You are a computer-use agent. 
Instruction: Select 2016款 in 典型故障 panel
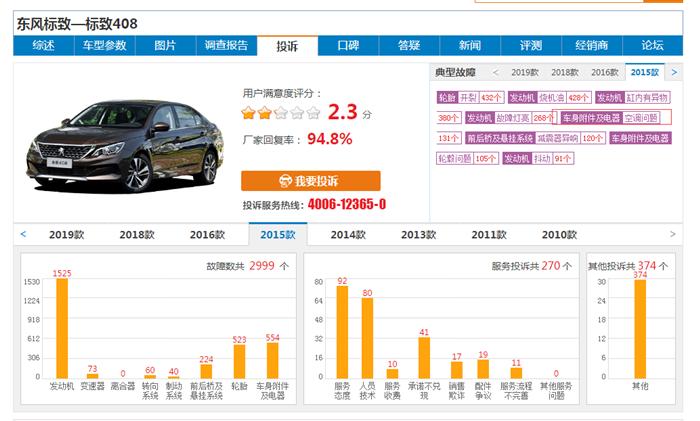click(x=605, y=72)
